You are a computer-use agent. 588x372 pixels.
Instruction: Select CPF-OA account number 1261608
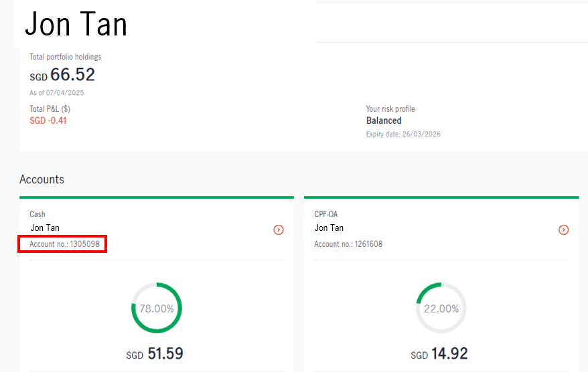348,244
